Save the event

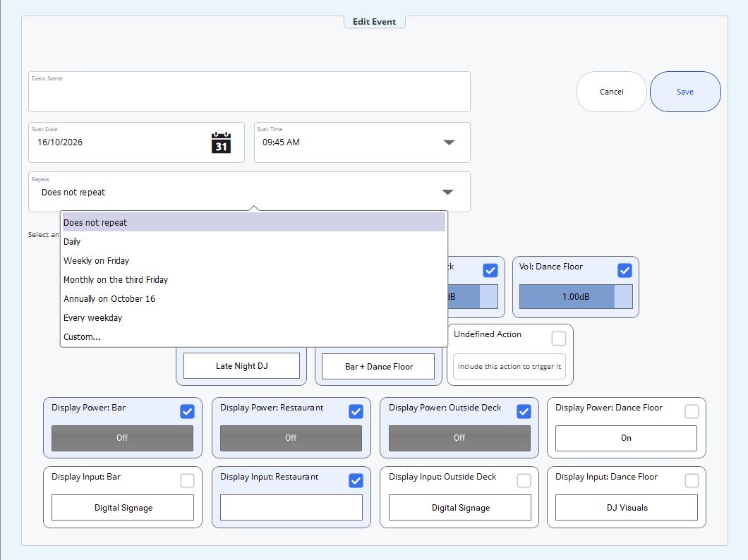[x=685, y=92]
